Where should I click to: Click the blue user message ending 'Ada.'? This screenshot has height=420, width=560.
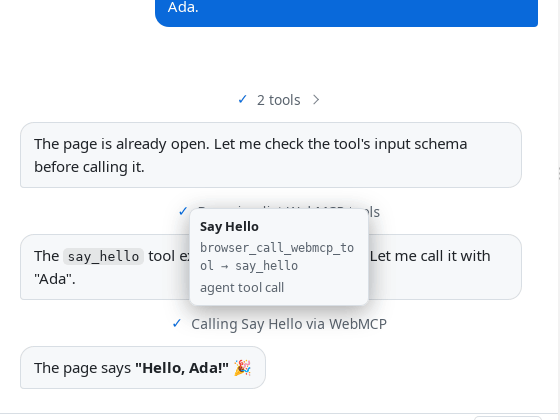coord(346,13)
